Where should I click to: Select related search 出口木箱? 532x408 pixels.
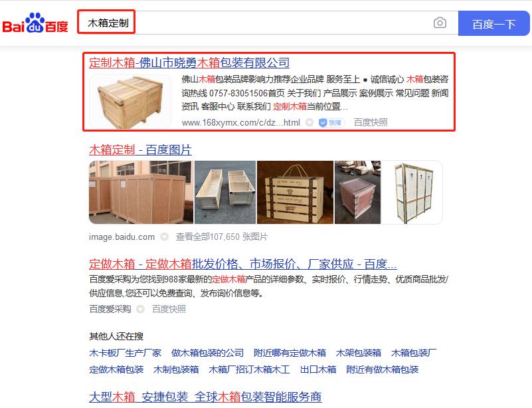click(x=318, y=369)
